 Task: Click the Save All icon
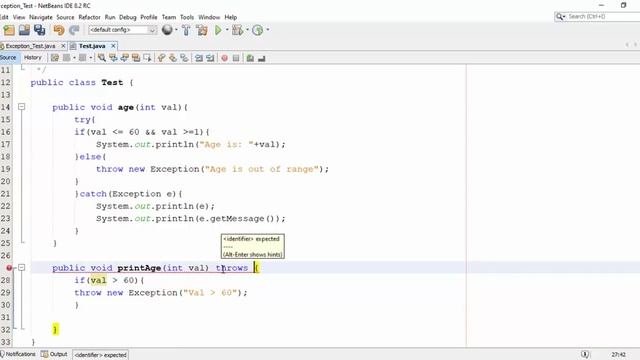[40, 30]
